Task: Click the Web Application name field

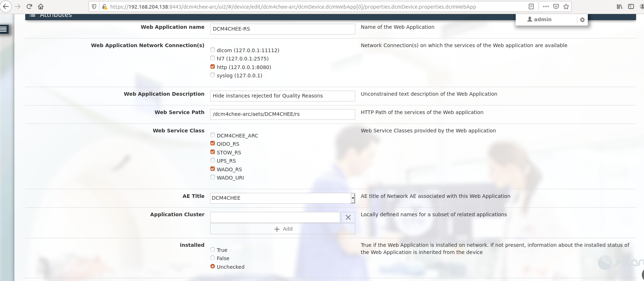Action: pos(282,29)
